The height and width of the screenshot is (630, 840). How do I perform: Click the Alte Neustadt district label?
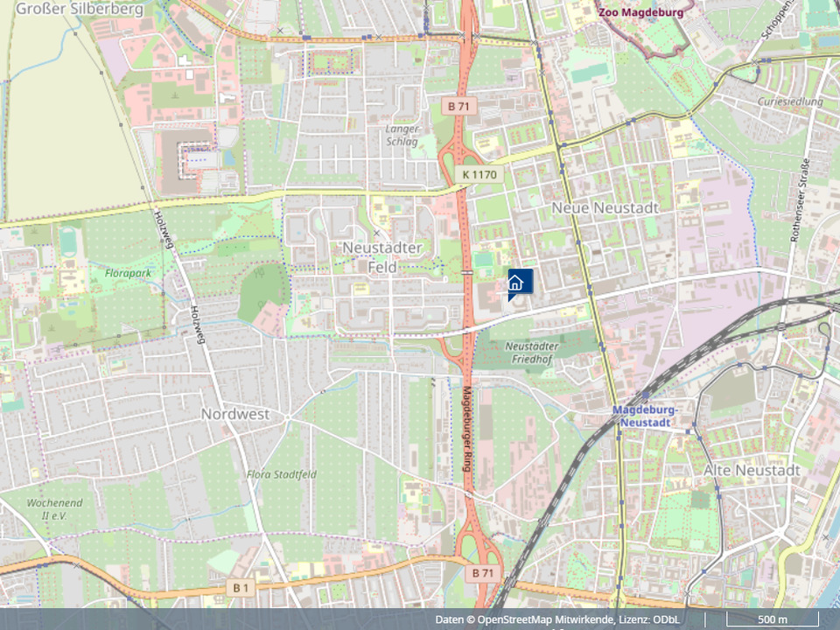click(x=752, y=471)
